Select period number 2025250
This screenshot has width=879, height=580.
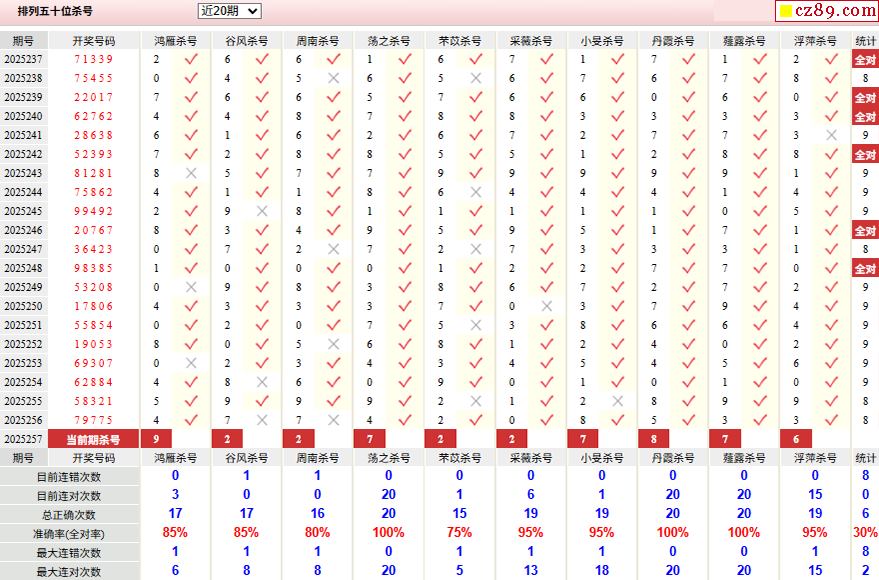pyautogui.click(x=23, y=306)
